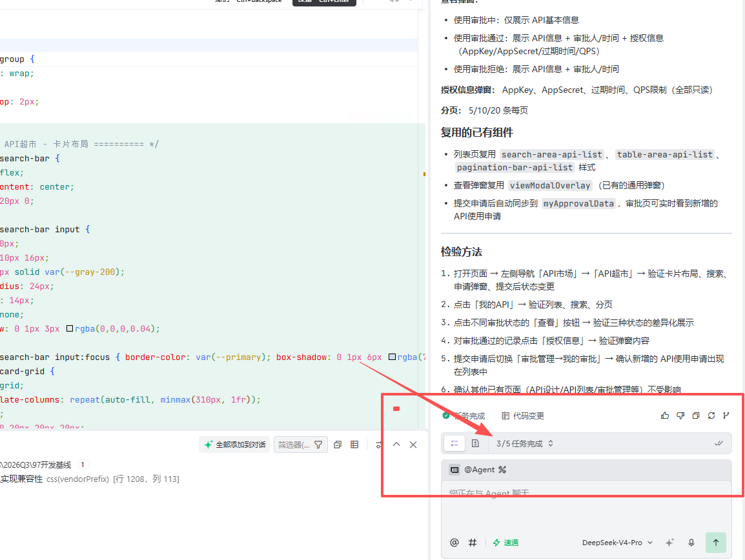Expand the 3/5 任务完成 task list
This screenshot has width=745, height=560.
pos(525,444)
